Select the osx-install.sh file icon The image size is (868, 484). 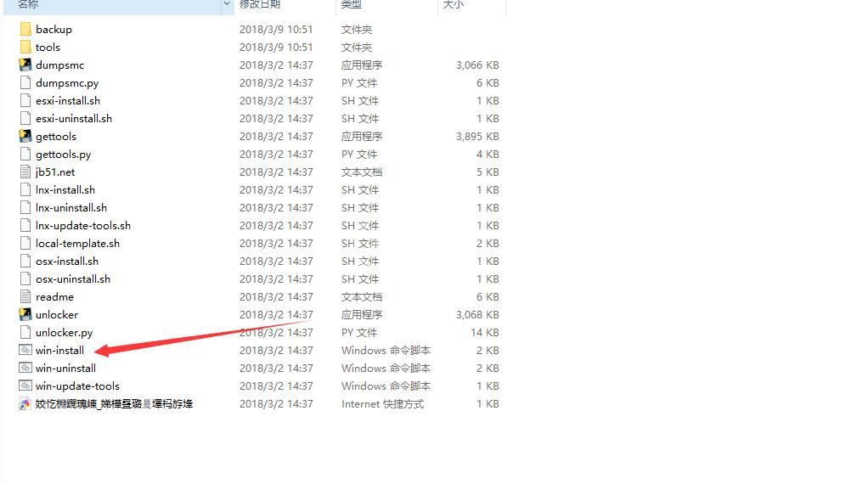25,261
